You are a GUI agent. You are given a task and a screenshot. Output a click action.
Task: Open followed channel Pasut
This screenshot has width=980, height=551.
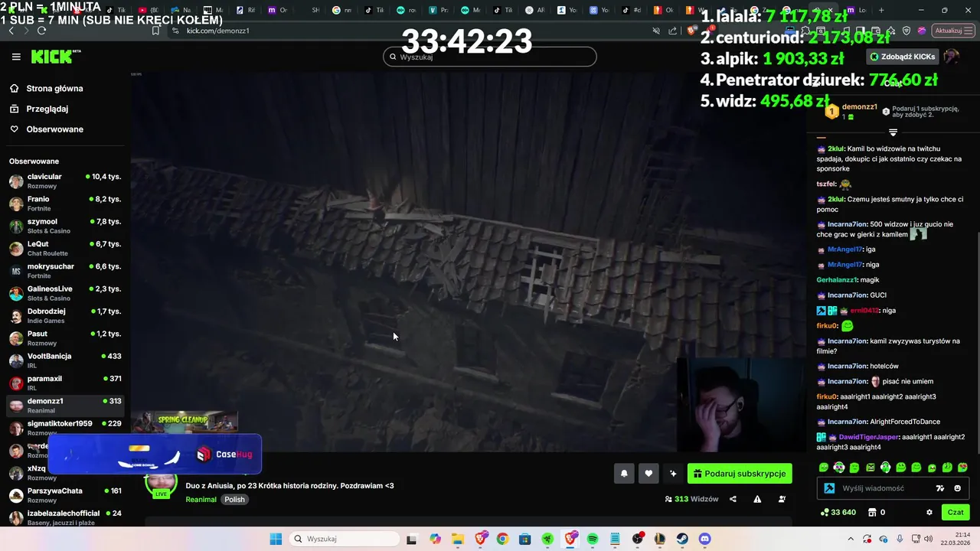click(65, 338)
